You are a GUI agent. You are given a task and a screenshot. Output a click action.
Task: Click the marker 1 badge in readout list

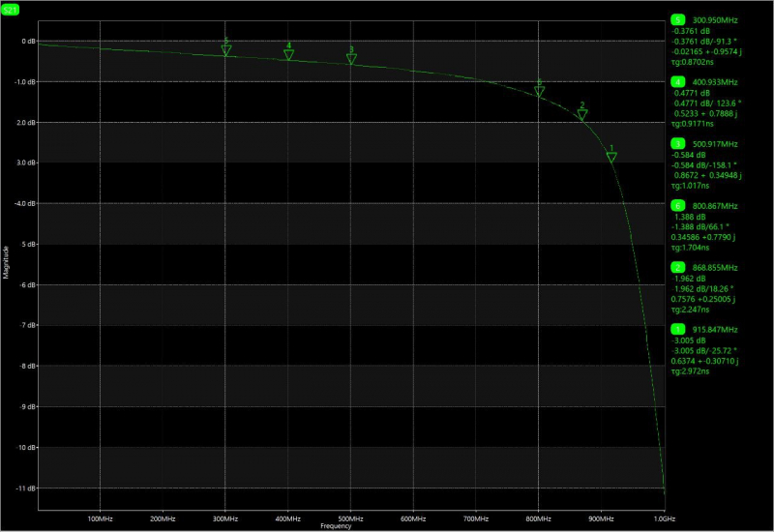[x=678, y=329]
